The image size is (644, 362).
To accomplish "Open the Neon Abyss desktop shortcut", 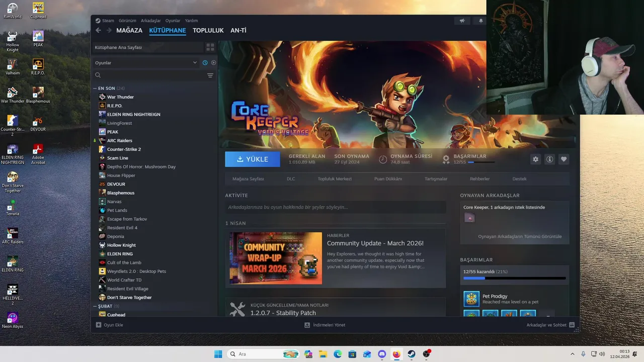I will pos(13,321).
